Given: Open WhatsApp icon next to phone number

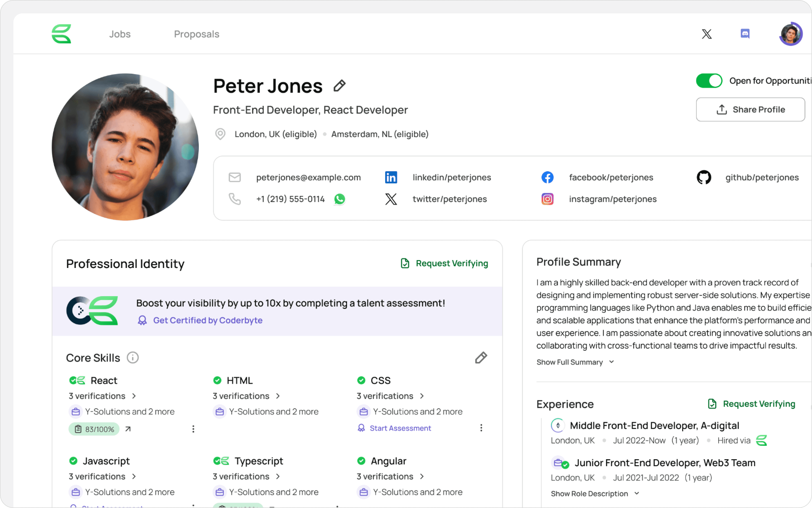Looking at the screenshot, I should [x=340, y=199].
